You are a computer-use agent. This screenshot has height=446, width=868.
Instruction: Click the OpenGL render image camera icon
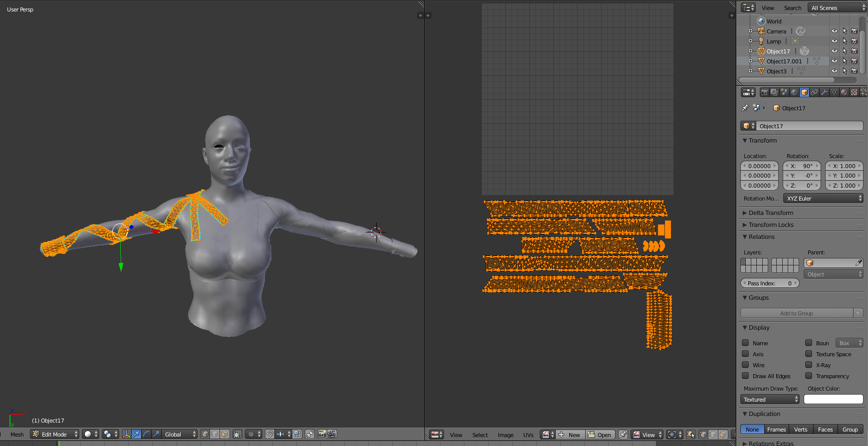coord(322,434)
